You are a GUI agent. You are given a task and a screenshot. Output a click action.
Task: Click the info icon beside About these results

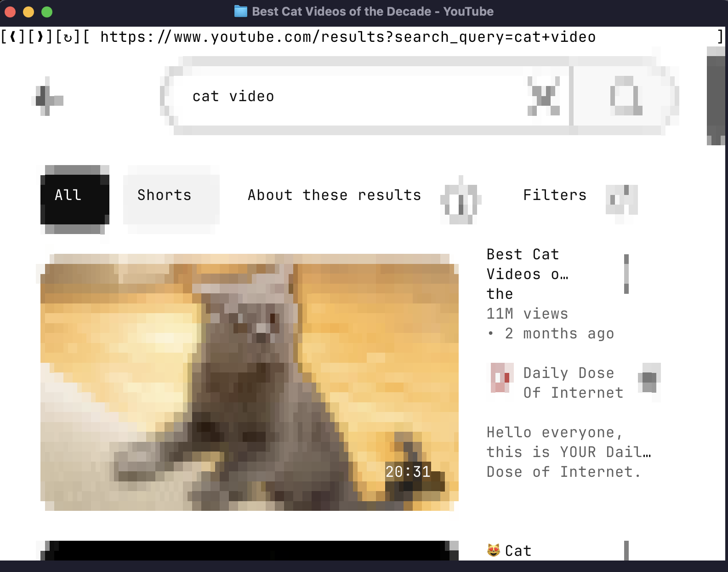(x=461, y=200)
